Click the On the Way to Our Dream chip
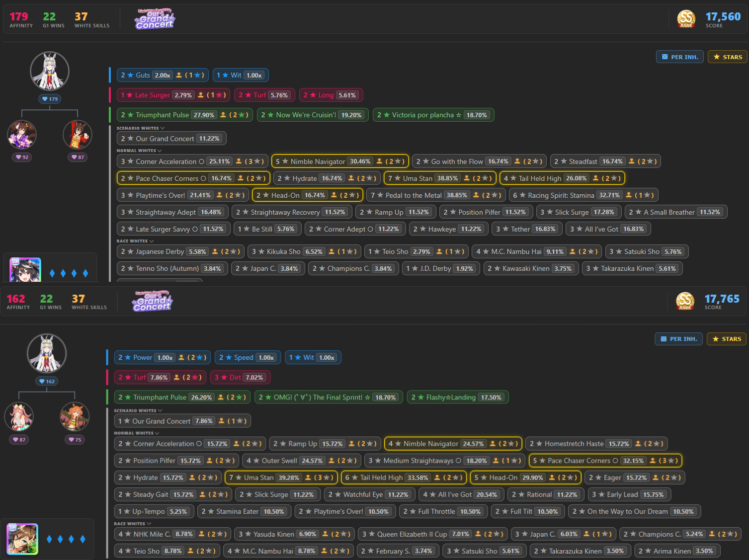Screen dimensions: 749x560 coord(634,511)
